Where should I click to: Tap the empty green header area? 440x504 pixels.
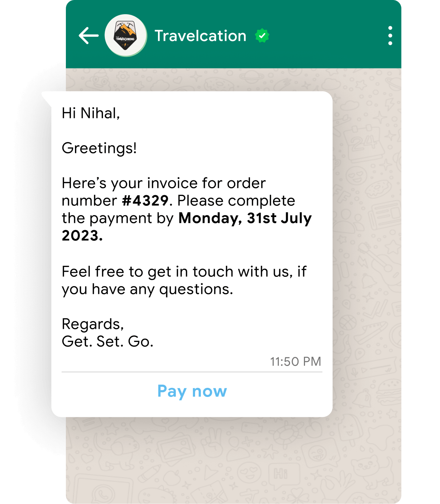coord(328,36)
